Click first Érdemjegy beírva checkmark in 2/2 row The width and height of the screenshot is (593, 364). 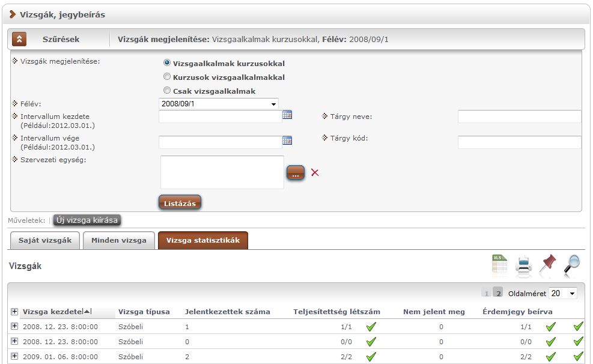tap(551, 356)
